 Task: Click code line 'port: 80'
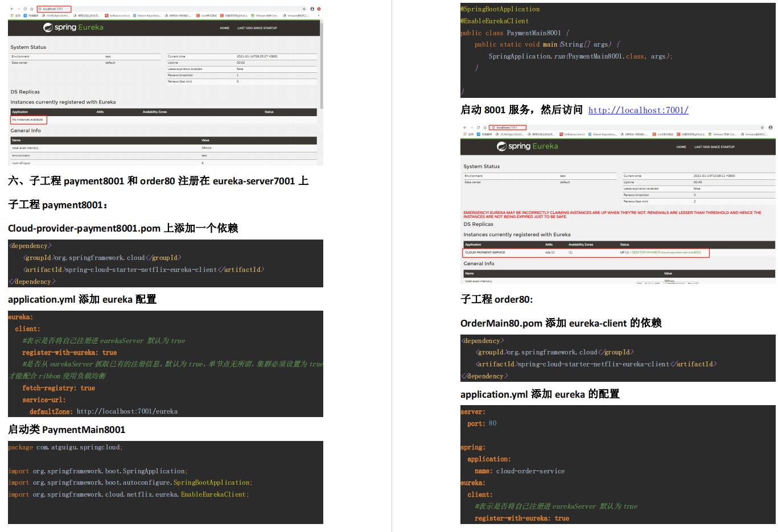tap(482, 423)
